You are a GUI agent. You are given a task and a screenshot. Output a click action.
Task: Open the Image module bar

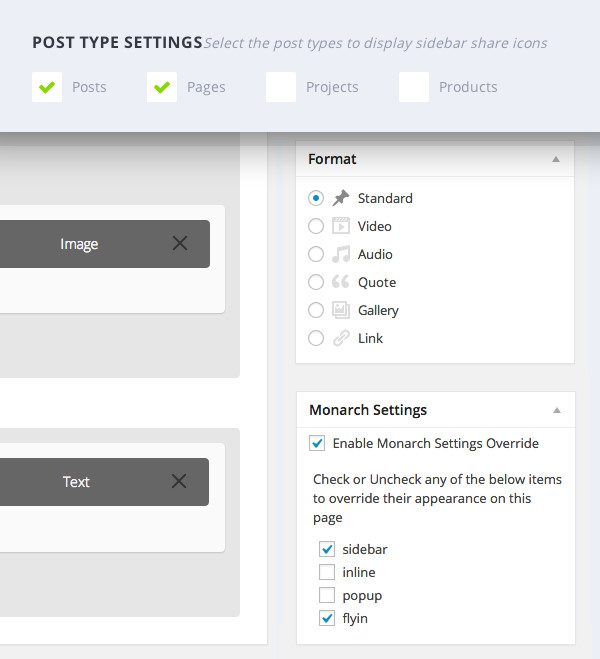[x=80, y=244]
